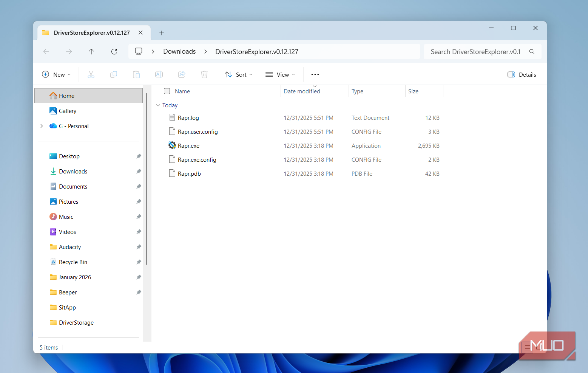Refresh the current folder view
The height and width of the screenshot is (373, 588).
point(114,51)
